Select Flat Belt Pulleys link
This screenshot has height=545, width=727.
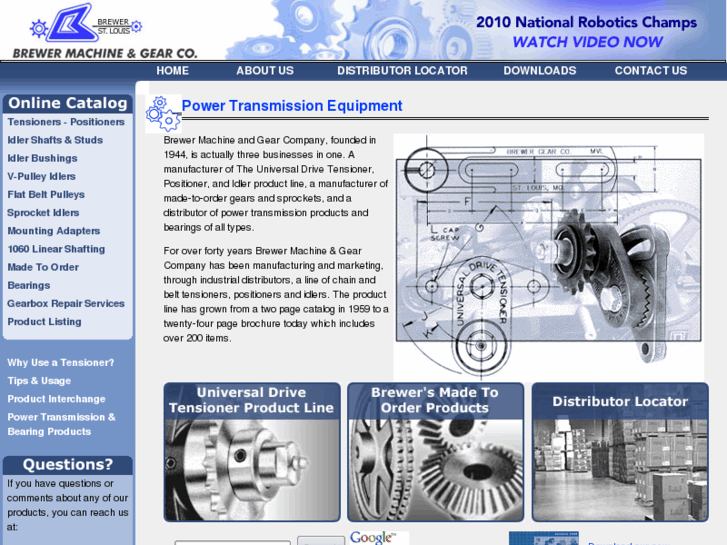click(46, 194)
